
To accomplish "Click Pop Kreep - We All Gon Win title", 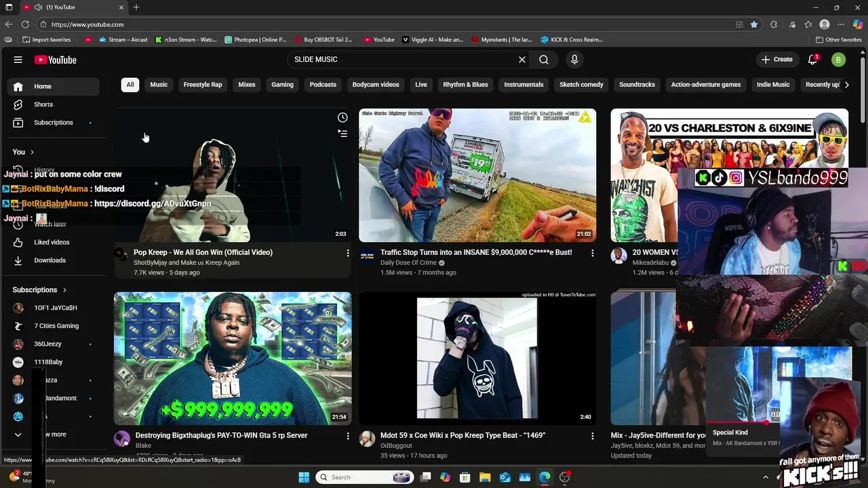I will pos(203,252).
